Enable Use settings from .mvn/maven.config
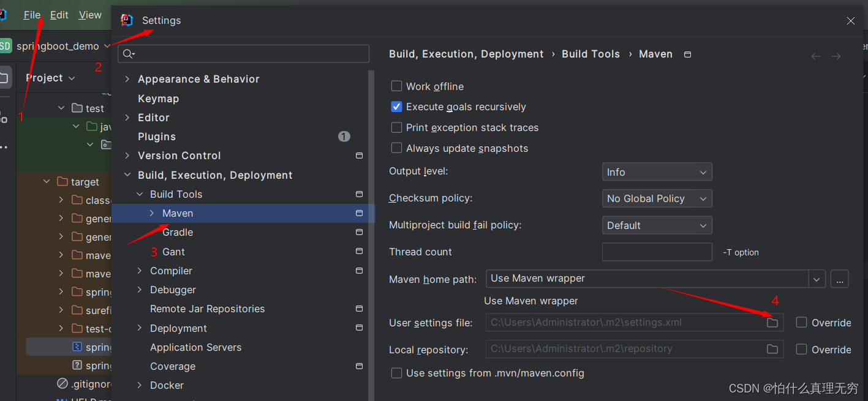Image resolution: width=868 pixels, height=401 pixels. coord(396,373)
